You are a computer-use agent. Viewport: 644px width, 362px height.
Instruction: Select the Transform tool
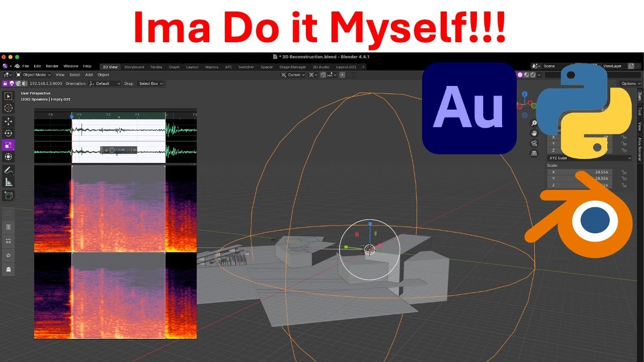click(9, 157)
